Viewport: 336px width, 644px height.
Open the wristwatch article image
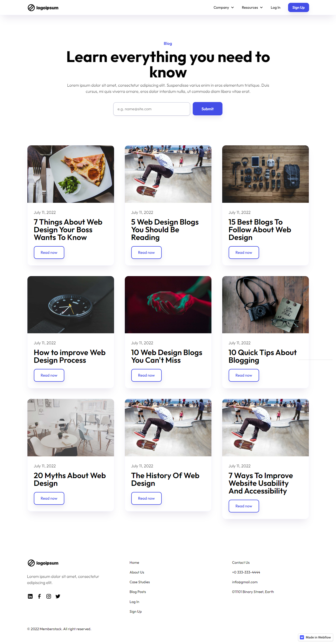click(71, 305)
